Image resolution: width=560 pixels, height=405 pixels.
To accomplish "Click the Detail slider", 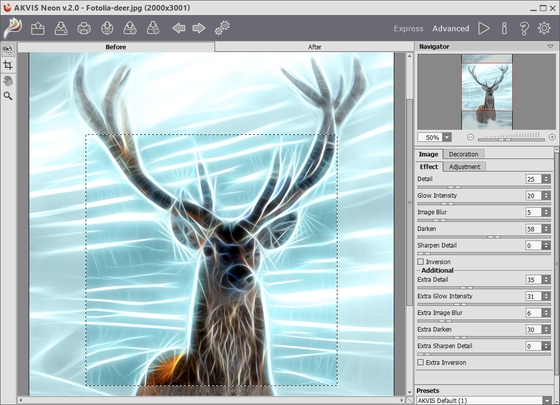I will pyautogui.click(x=484, y=187).
